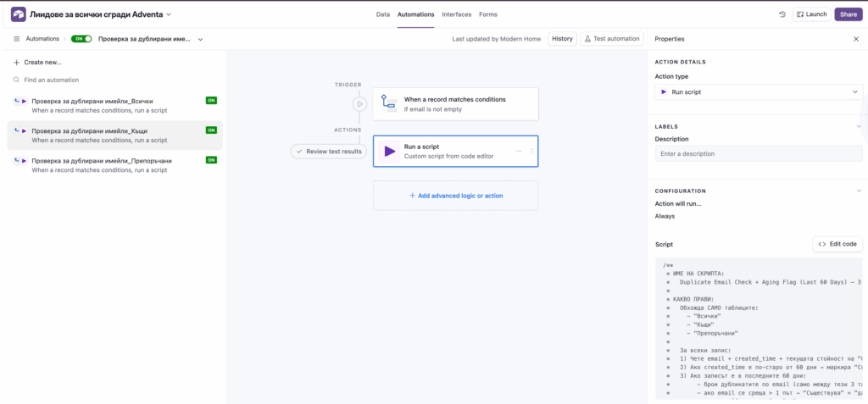Click the Airtable base logo icon
Viewport: 868px width, 404px height.
18,14
